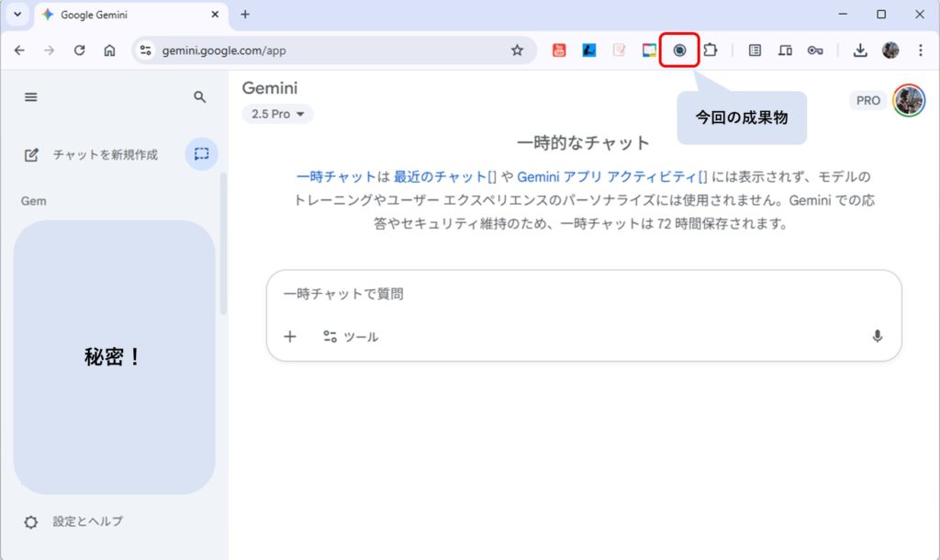Expand the 2.5 Pro model dropdown
Image resolution: width=940 pixels, height=560 pixels.
point(277,114)
